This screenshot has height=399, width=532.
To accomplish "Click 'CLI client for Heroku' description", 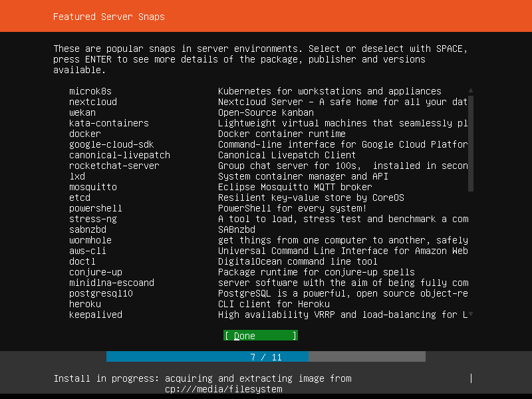I will [274, 304].
